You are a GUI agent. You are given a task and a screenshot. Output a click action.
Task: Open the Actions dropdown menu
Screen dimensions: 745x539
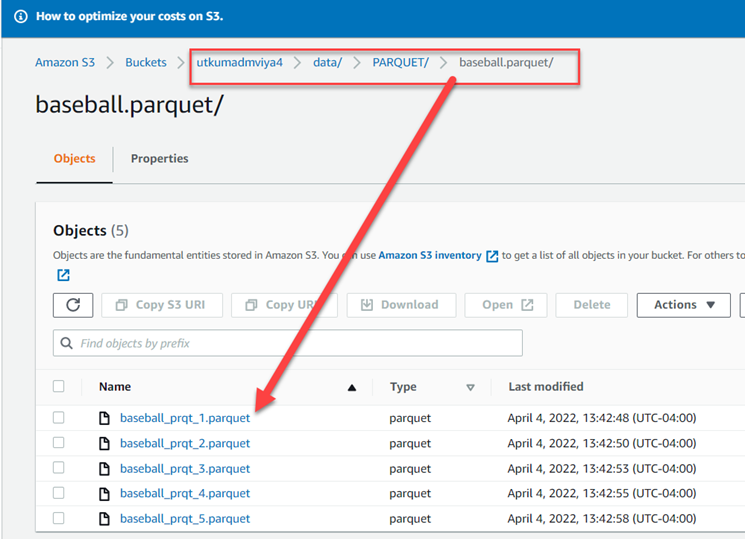tap(683, 305)
